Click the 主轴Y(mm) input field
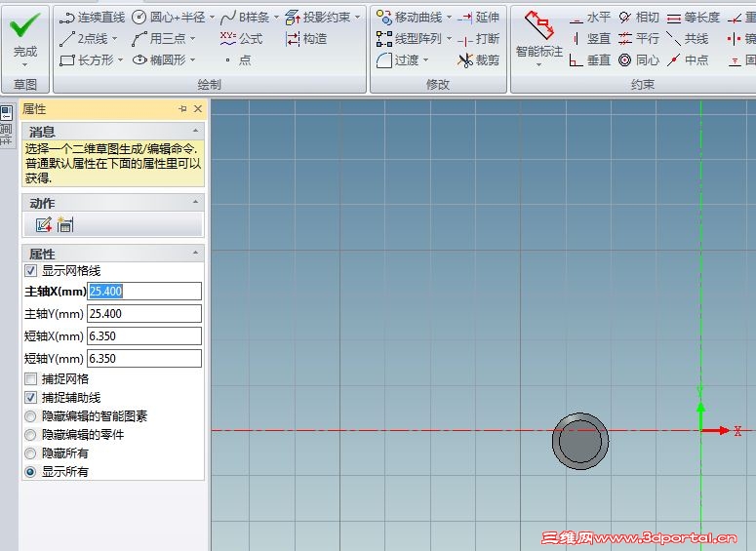 click(144, 314)
